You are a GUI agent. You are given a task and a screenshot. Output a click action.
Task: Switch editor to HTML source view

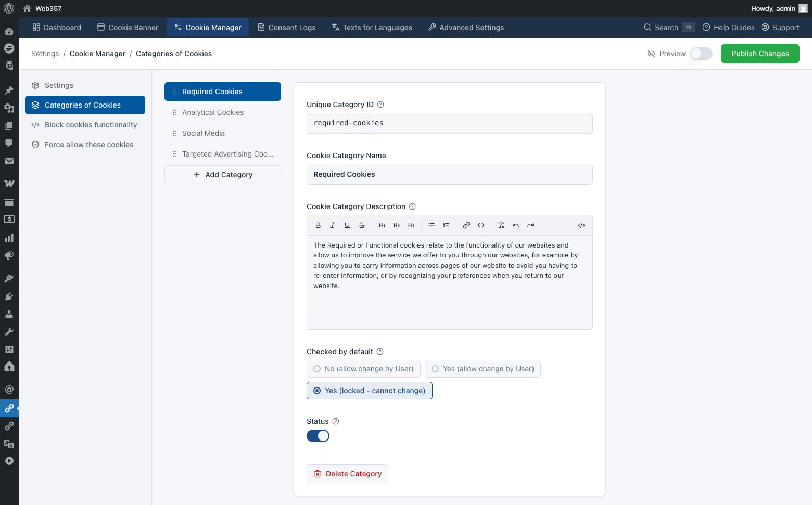point(581,225)
